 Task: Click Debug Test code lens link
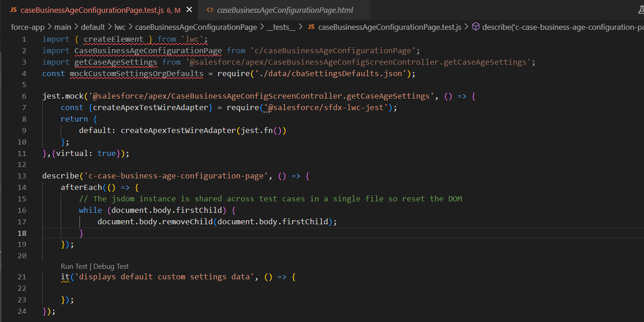point(111,266)
